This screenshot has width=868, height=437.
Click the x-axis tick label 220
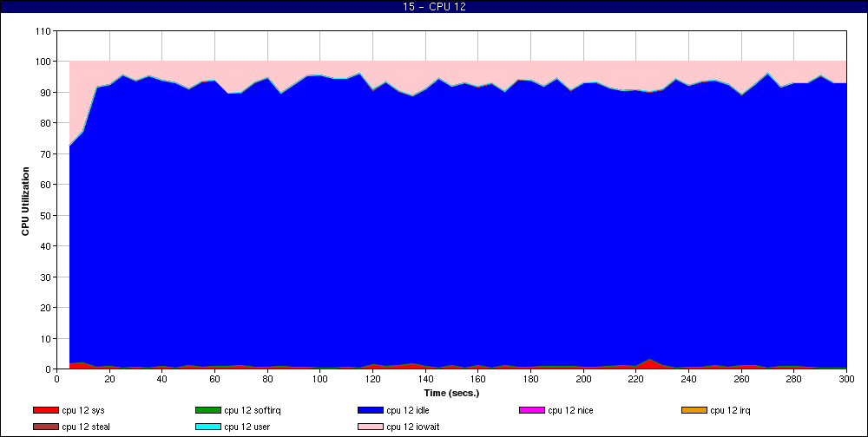pyautogui.click(x=636, y=379)
